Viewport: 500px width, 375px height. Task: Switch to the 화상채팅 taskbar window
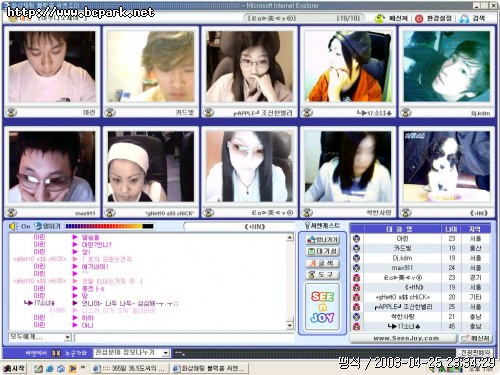point(209,368)
